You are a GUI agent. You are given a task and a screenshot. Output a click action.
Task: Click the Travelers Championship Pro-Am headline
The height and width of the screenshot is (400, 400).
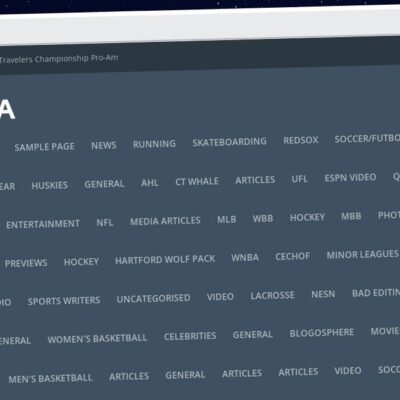click(59, 59)
